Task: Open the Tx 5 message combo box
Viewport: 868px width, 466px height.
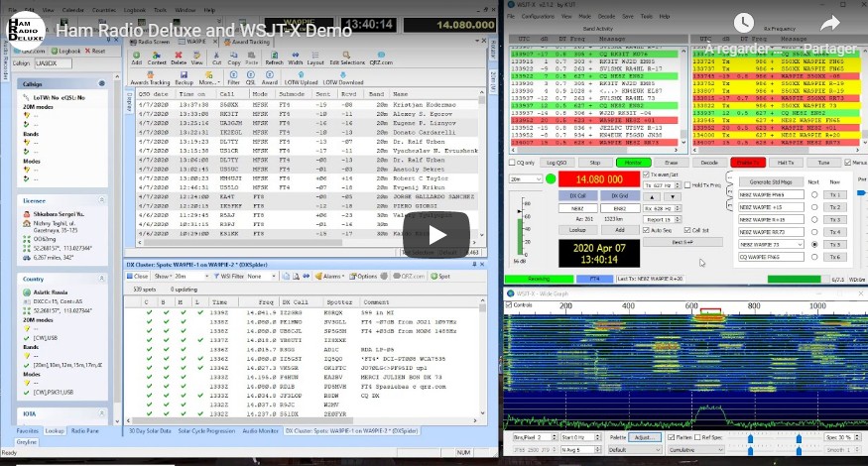Action: 771,244
